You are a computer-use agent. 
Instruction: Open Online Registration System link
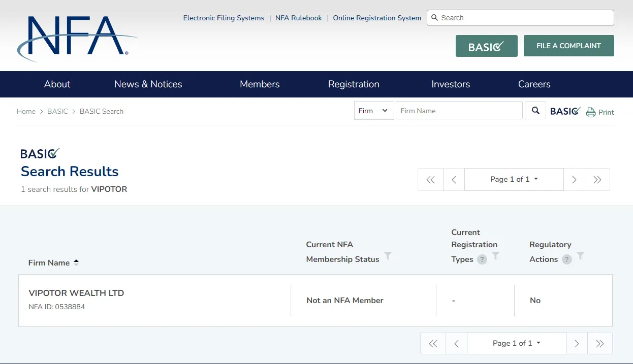pos(377,18)
